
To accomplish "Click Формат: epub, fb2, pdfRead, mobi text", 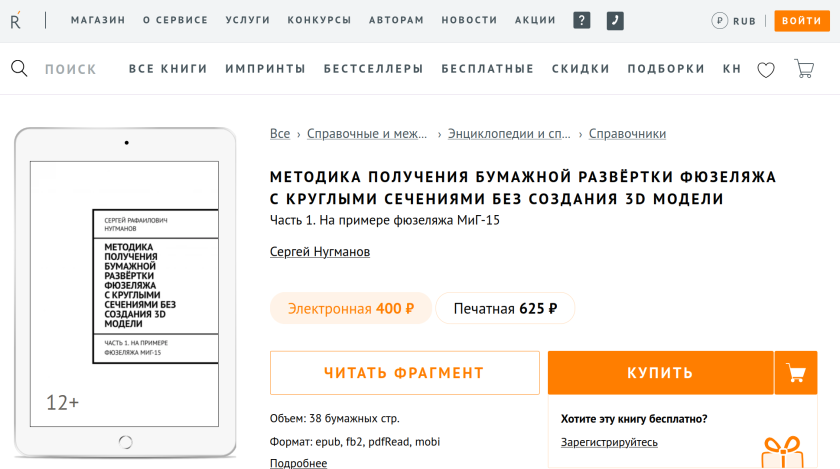I will [355, 442].
